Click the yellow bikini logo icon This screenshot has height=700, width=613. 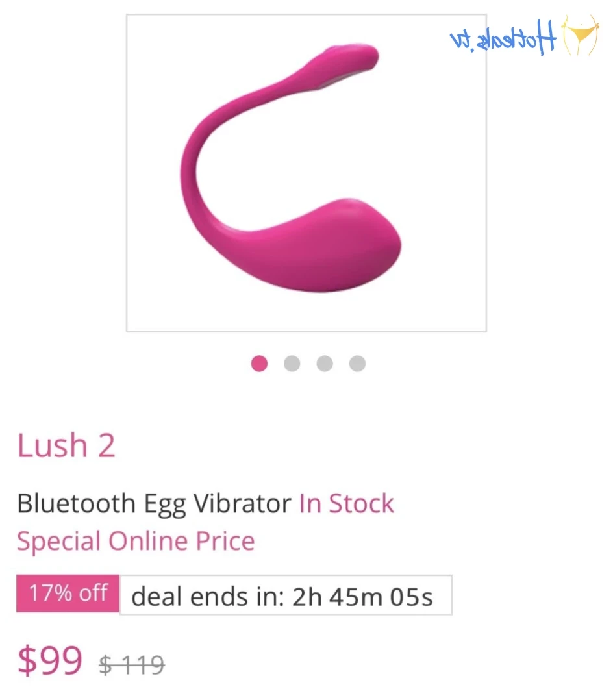tap(580, 36)
